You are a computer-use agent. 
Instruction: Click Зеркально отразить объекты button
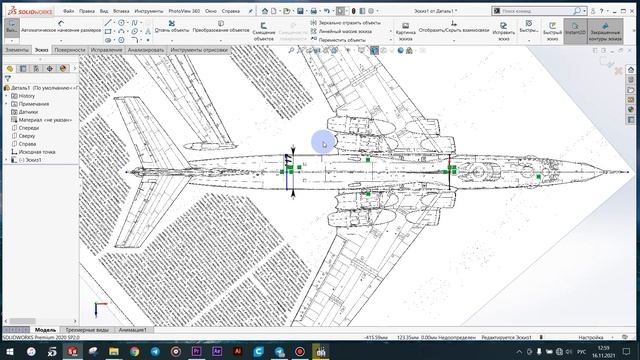[x=345, y=23]
